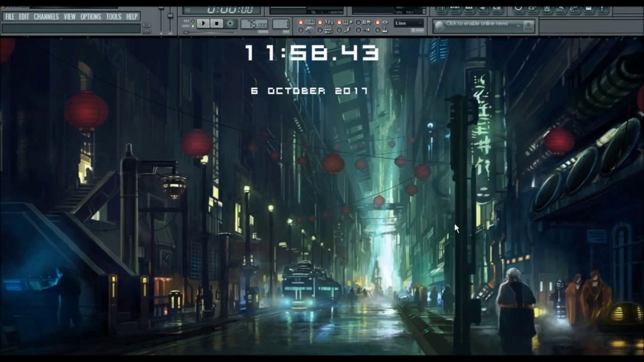This screenshot has height=362, width=644.
Task: Open the Line snap dropdown
Action: pyautogui.click(x=409, y=23)
